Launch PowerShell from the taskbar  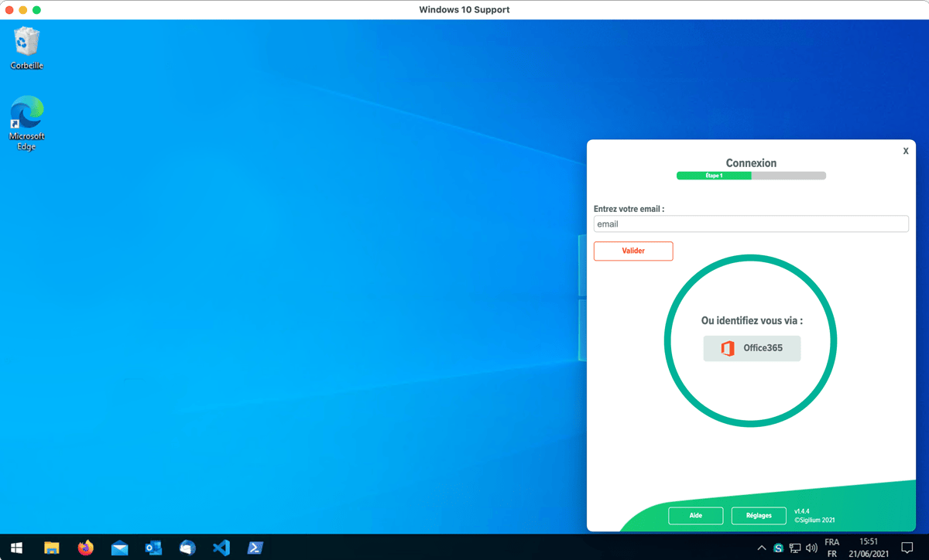tap(255, 548)
